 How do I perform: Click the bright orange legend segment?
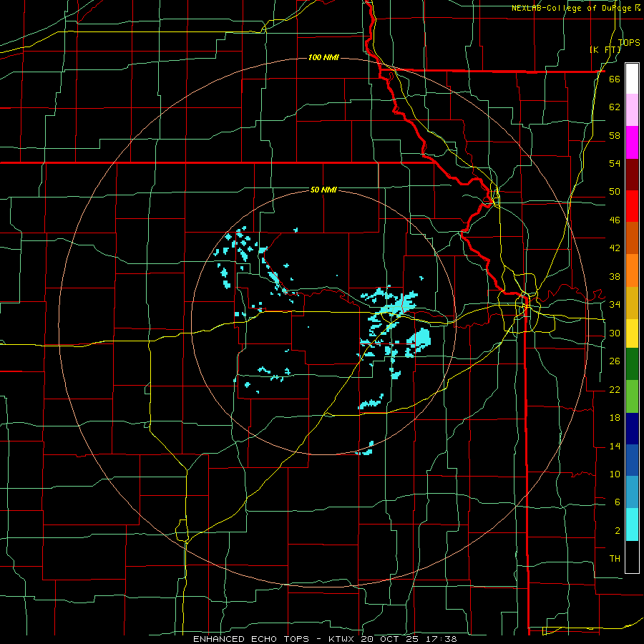(632, 270)
